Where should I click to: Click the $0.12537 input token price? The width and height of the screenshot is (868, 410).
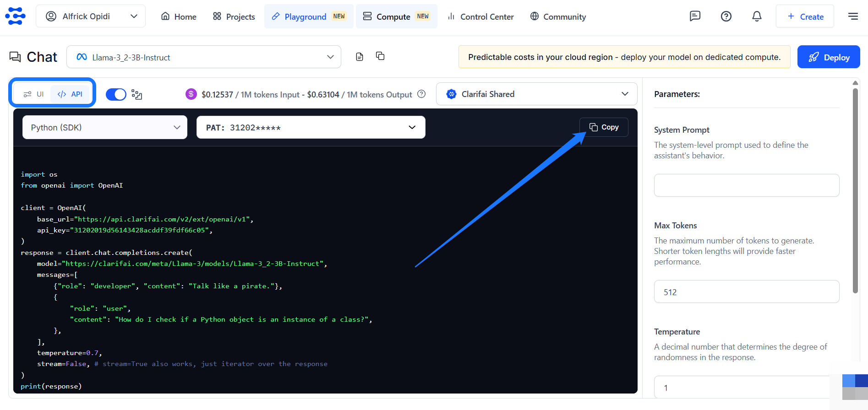(217, 94)
